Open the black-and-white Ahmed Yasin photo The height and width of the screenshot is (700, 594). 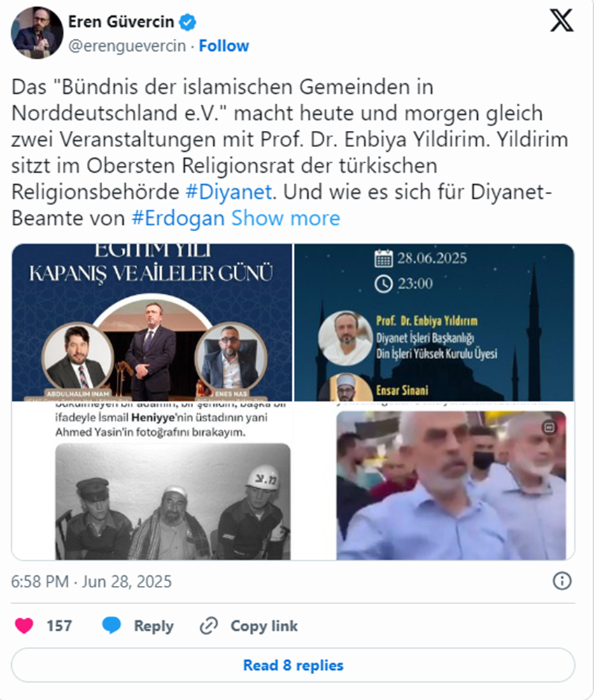pyautogui.click(x=173, y=501)
